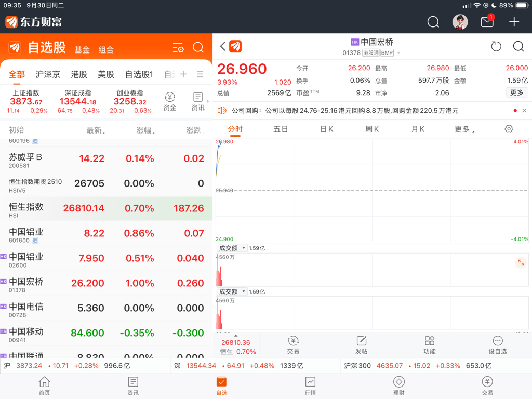Tap the announcement speaker icon

[x=222, y=111]
